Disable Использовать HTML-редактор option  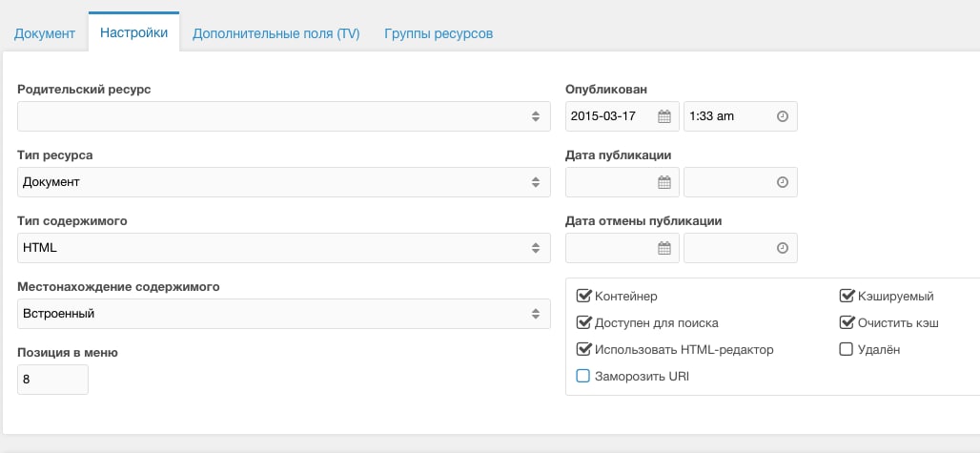tap(583, 349)
